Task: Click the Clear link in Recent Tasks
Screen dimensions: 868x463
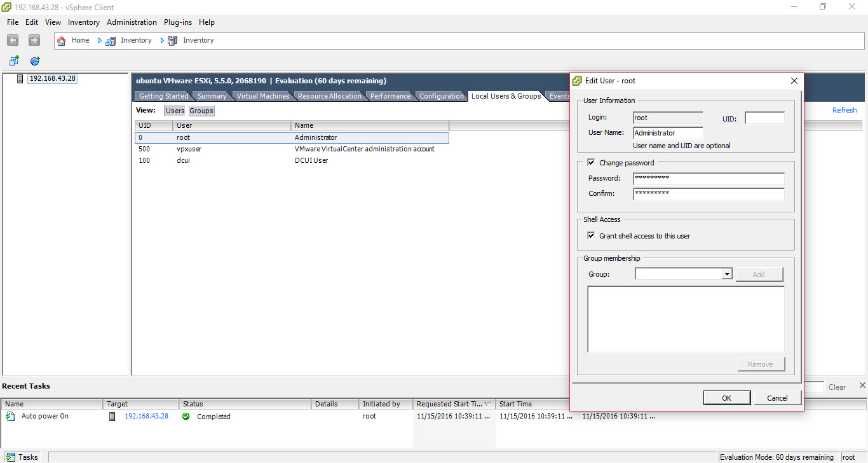Action: coord(837,387)
